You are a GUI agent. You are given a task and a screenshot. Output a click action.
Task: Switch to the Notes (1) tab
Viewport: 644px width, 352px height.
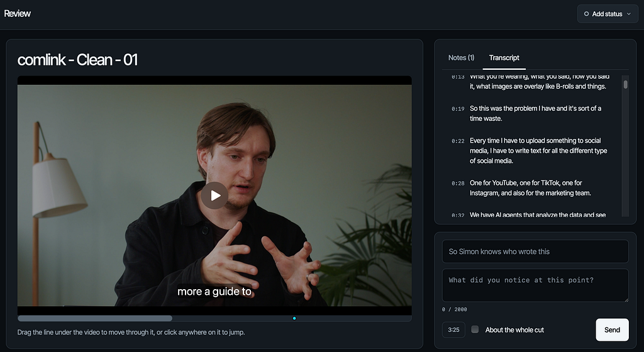[x=461, y=58]
